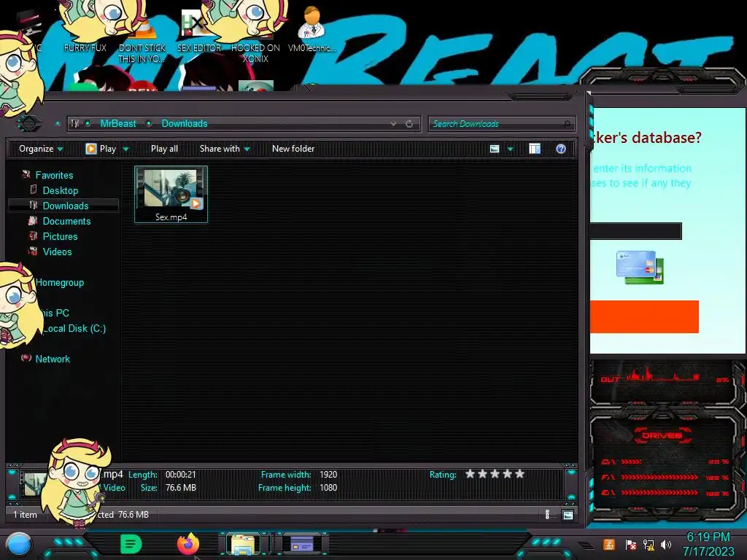Screen dimensions: 747x560
Task: Switch to details view in status bar
Action: click(x=547, y=514)
